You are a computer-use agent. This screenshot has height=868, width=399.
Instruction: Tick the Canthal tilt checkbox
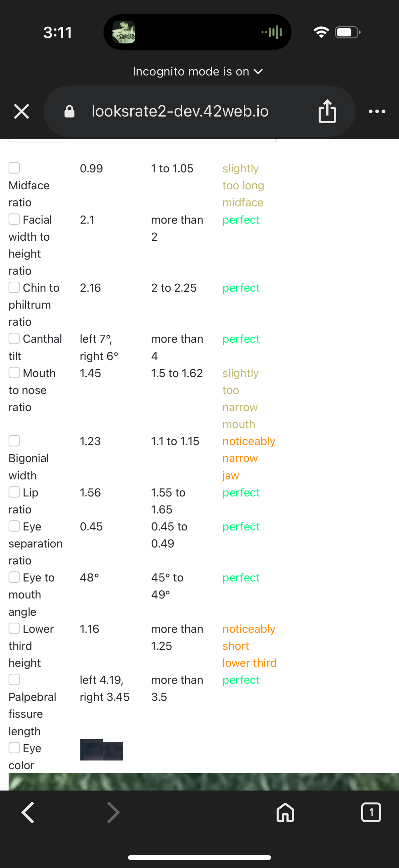click(x=14, y=338)
